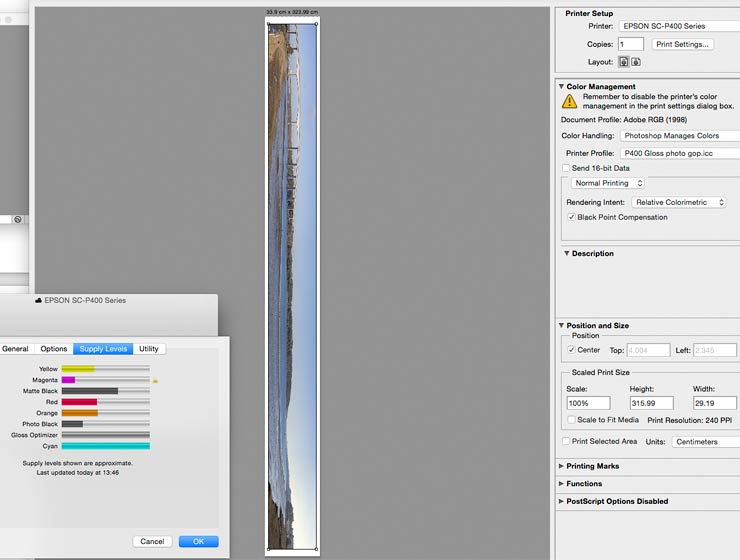This screenshot has width=740, height=560.
Task: Switch to the Options tab
Action: coord(54,349)
